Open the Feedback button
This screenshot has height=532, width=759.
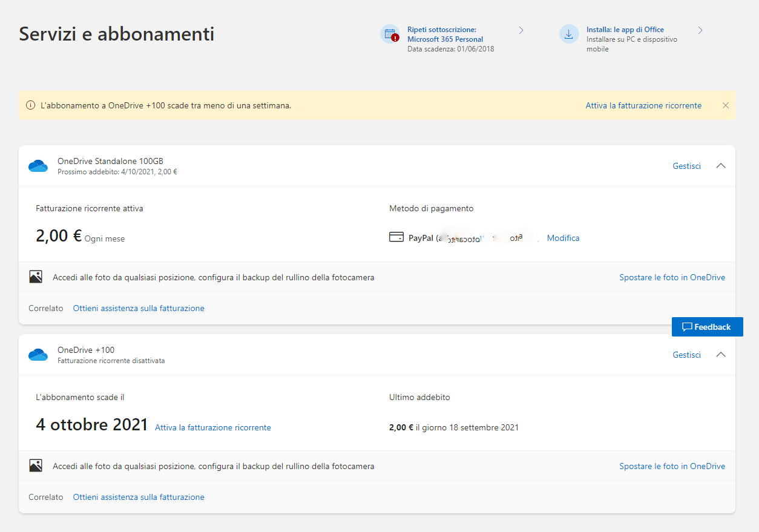[x=707, y=327]
